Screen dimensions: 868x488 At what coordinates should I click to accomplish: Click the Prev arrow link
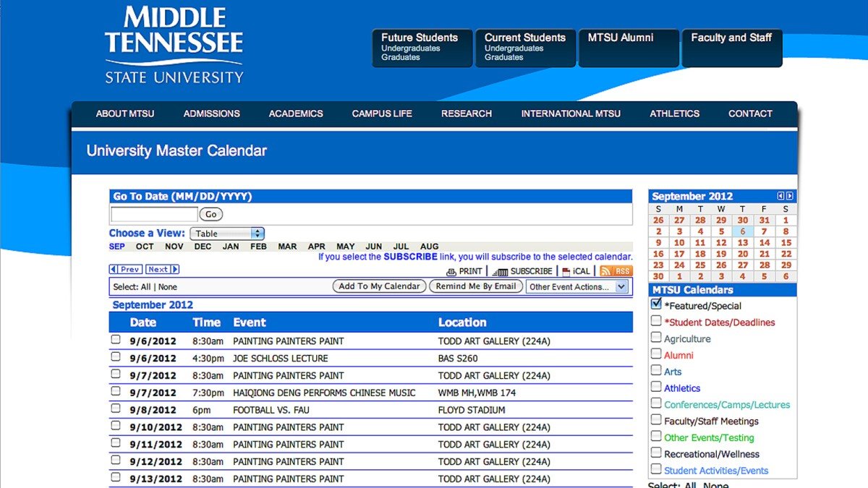point(125,270)
